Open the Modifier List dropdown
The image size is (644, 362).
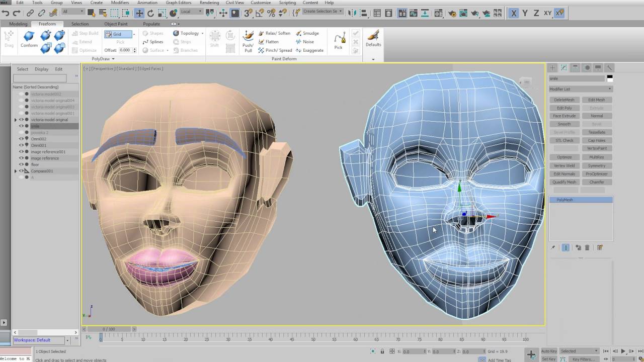581,89
